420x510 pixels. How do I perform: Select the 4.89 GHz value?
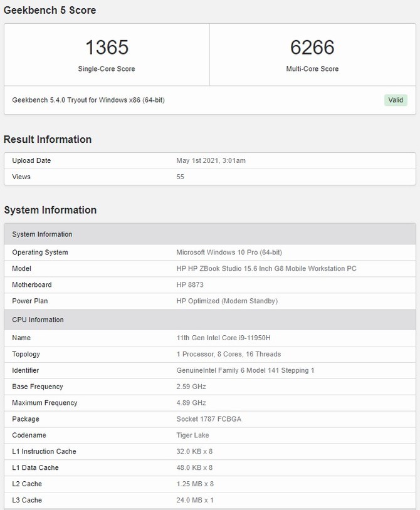coord(191,403)
